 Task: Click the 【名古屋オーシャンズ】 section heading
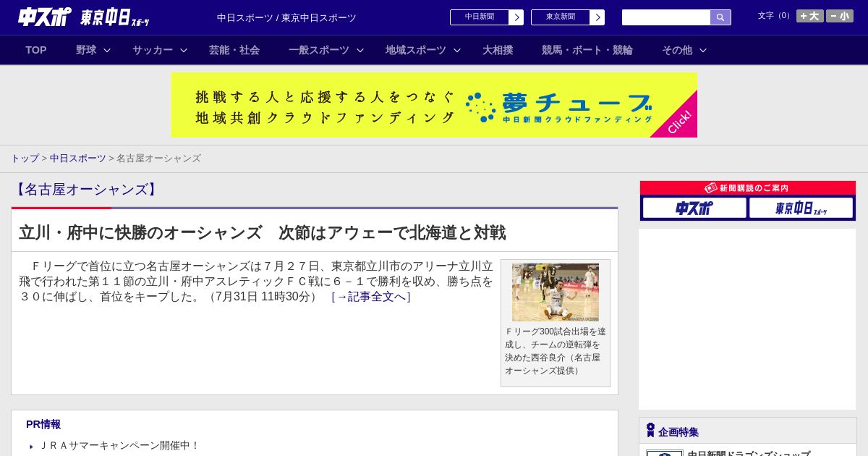(86, 190)
